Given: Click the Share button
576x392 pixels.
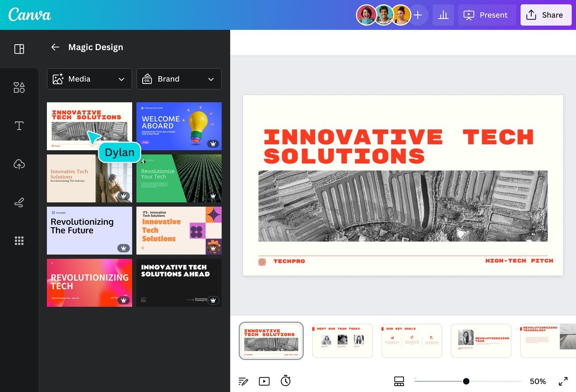Looking at the screenshot, I should [x=545, y=15].
